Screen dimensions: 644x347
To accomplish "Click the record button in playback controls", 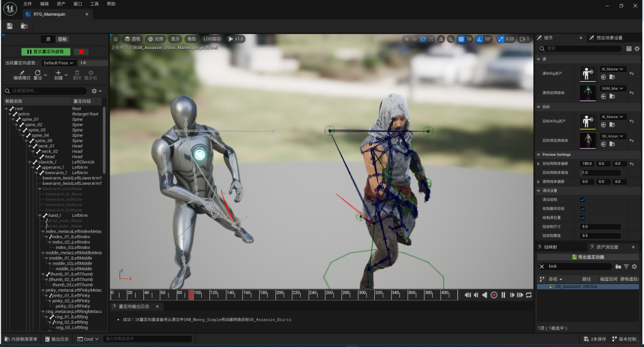I will click(x=494, y=295).
